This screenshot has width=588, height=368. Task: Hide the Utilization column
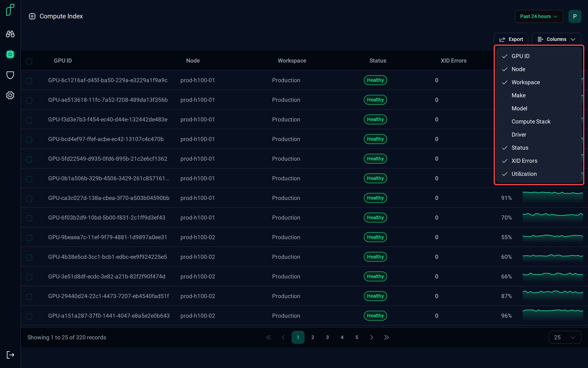(x=539, y=174)
